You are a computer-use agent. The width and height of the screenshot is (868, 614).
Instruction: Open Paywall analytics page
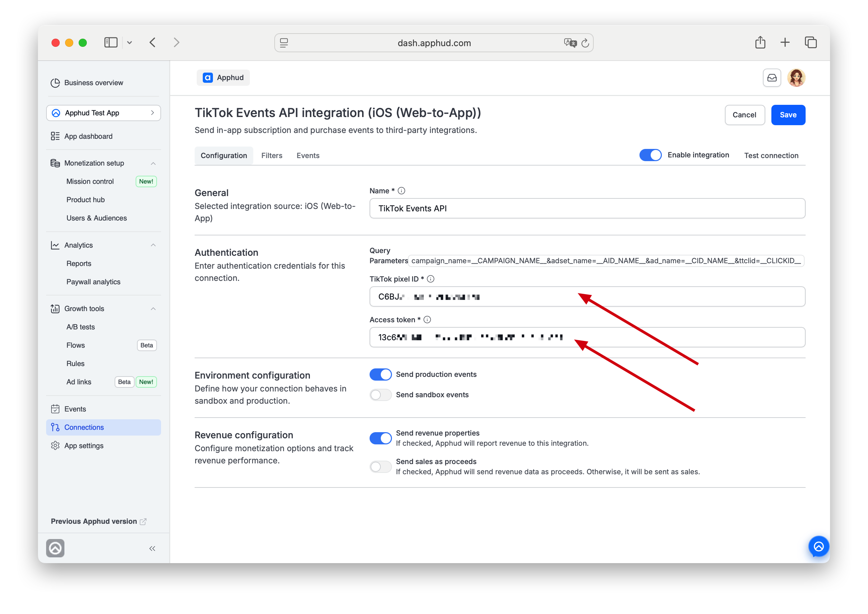(93, 282)
